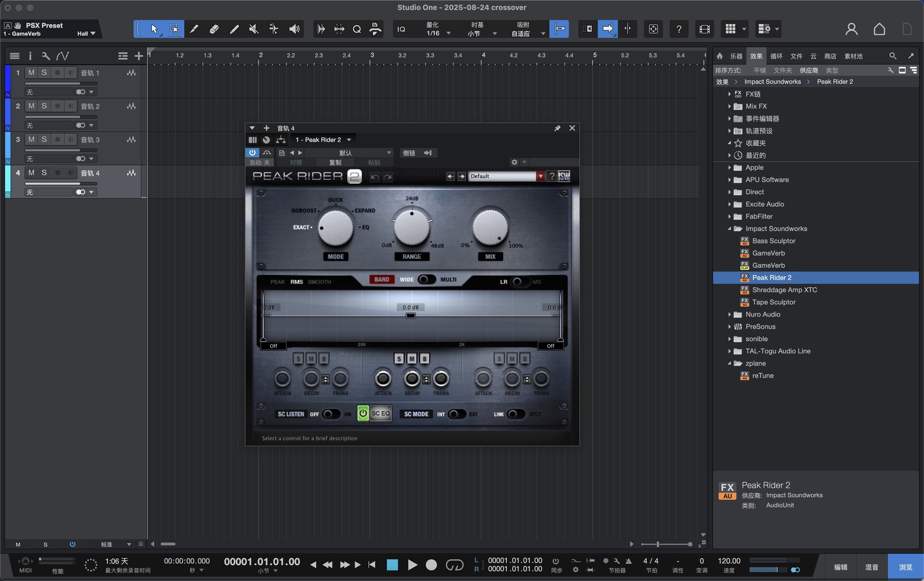Expand the PreSonus folder
This screenshot has height=581, width=924.
pyautogui.click(x=730, y=327)
